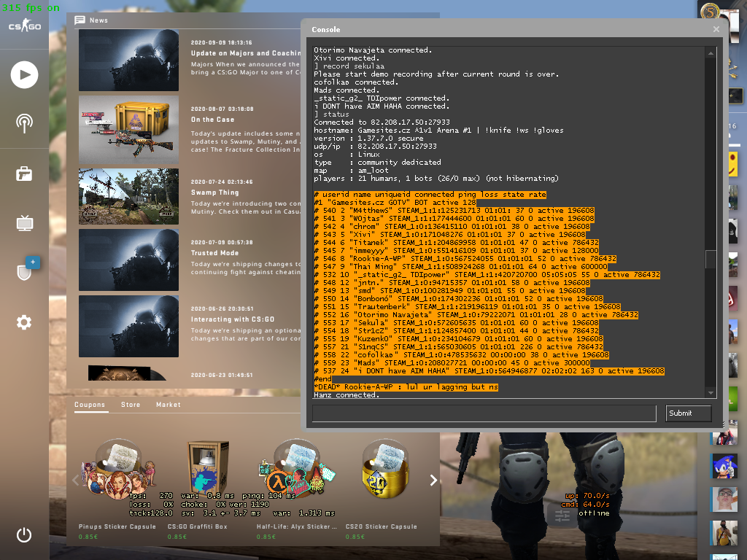Click the "Hanz connected." console line

(347, 394)
